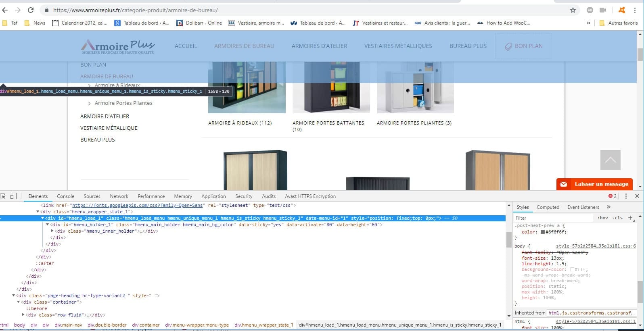Image resolution: width=644 pixels, height=331 pixels.
Task: Open the Avast extension icon
Action: click(x=622, y=10)
